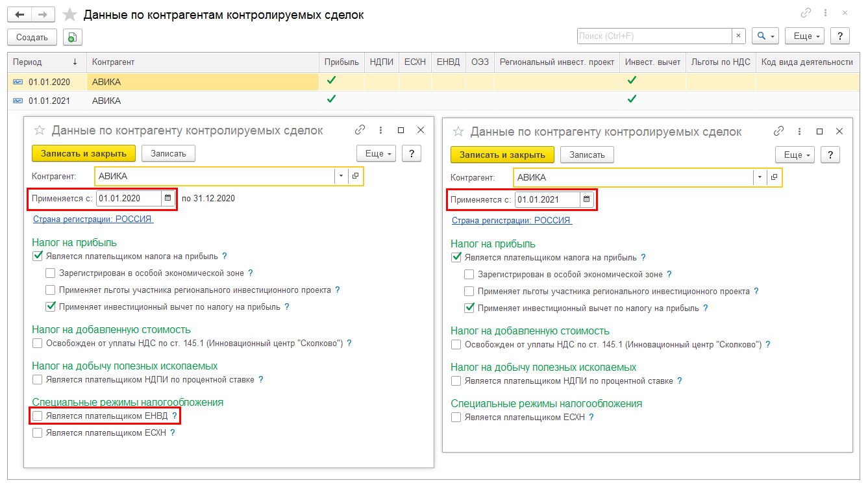Click the search input field
Screen dimensions: 868x487
(x=654, y=36)
